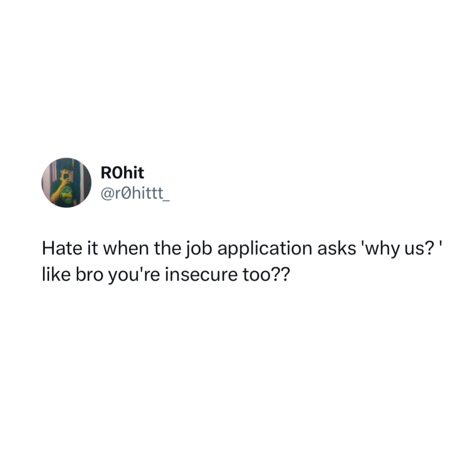Click the word 'Hate' in the tweet
This screenshot has width=476, height=476.
point(62,248)
